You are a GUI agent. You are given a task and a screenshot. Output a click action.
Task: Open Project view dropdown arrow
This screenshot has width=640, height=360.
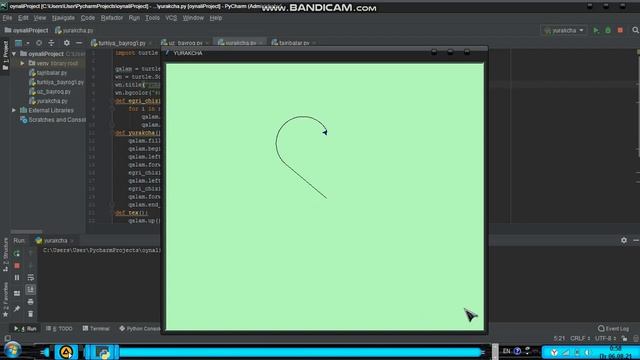point(28,43)
